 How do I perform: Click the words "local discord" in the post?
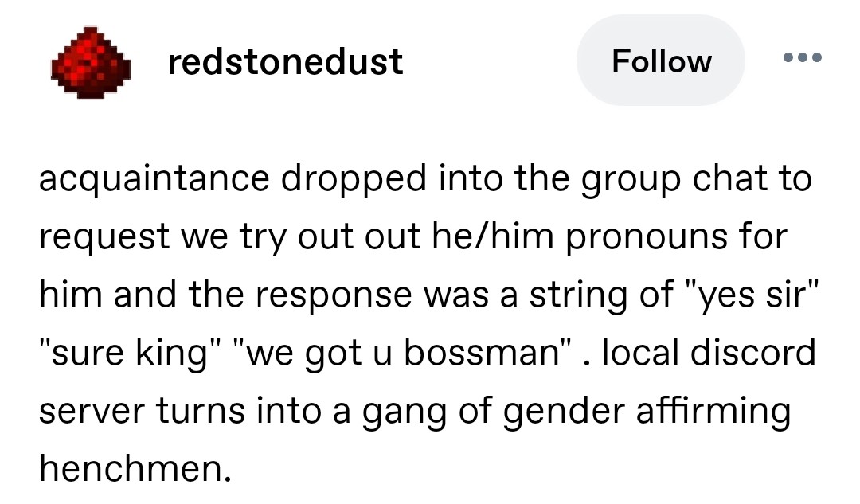[x=709, y=352]
